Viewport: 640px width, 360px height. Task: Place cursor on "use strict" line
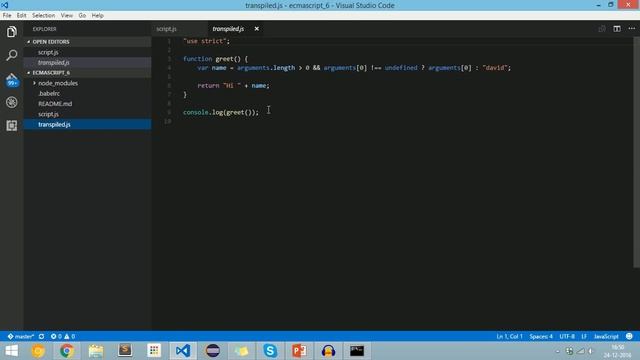point(207,41)
